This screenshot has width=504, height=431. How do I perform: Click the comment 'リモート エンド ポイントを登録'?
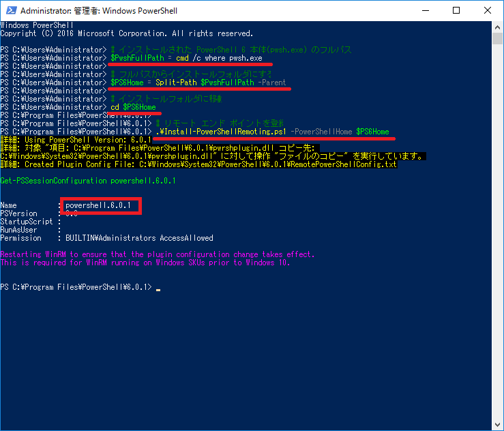[220, 123]
